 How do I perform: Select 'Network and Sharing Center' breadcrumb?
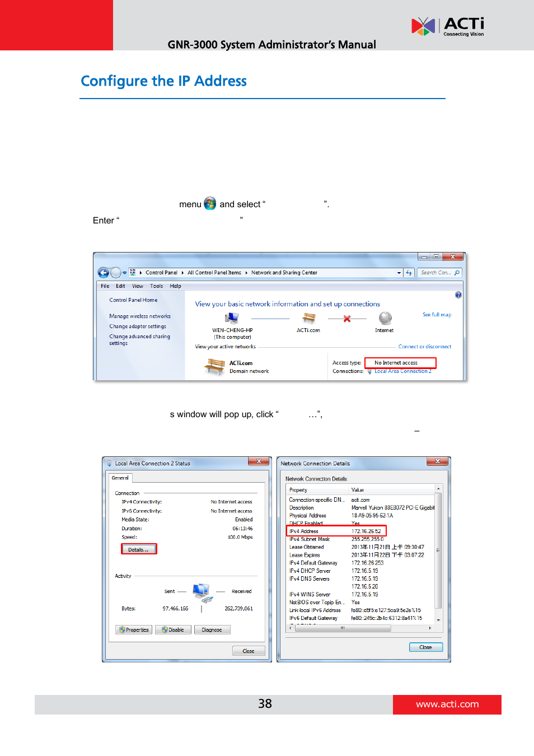[x=284, y=273]
